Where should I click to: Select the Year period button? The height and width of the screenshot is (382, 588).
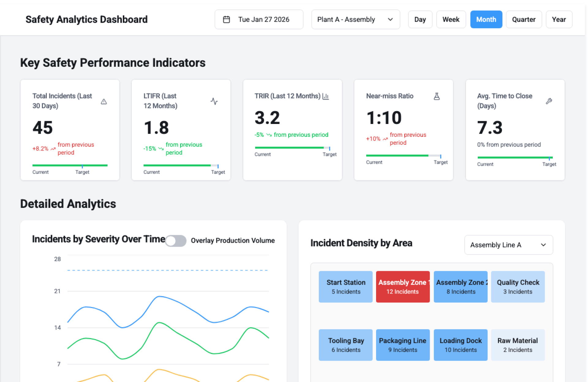559,20
